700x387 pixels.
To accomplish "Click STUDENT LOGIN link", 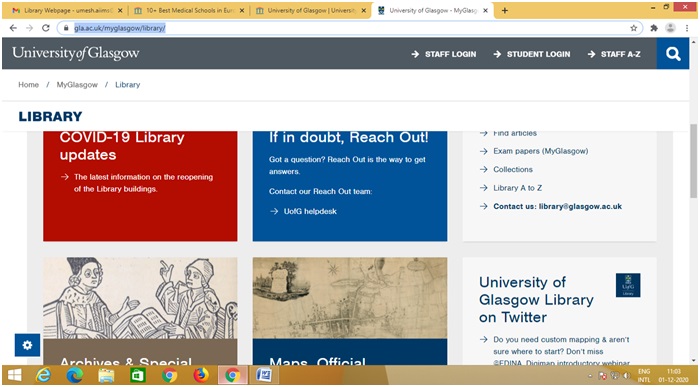I will [532, 54].
